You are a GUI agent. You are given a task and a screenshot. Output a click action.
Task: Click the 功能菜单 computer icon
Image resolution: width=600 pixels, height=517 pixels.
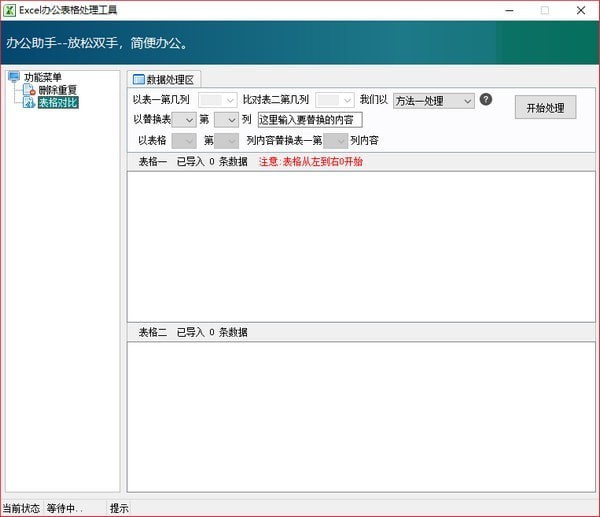[x=14, y=77]
